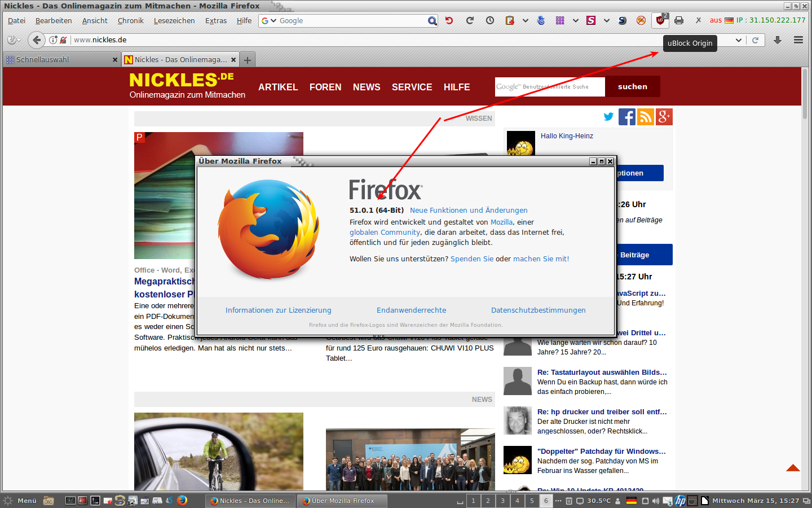Open the Chronik menu
Screen dimensions: 812x508
click(130, 21)
